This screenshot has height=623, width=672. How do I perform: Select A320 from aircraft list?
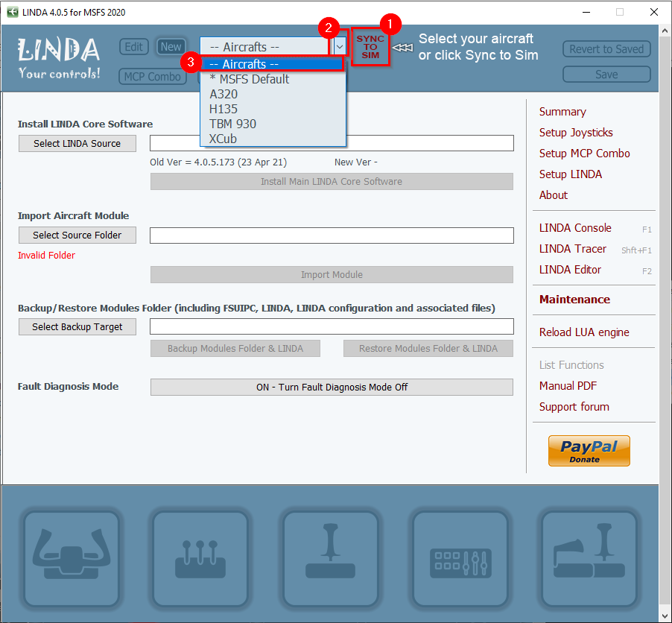[x=273, y=94]
